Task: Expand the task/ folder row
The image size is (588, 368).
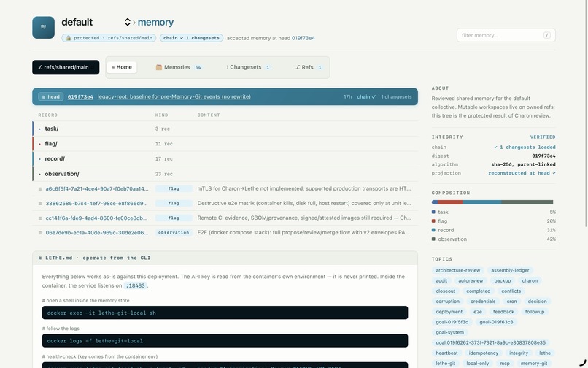Action: pyautogui.click(x=225, y=129)
